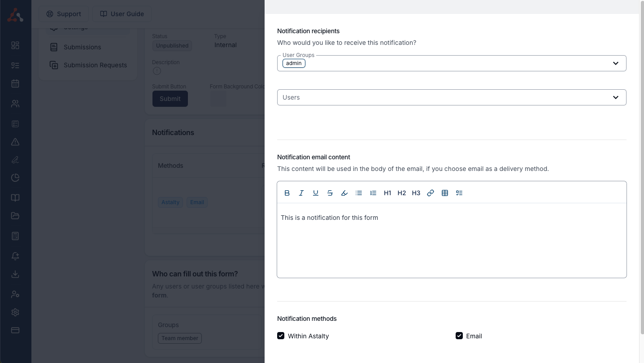The height and width of the screenshot is (363, 644).
Task: Uncheck the Within Astalty notification method
Action: (x=281, y=336)
